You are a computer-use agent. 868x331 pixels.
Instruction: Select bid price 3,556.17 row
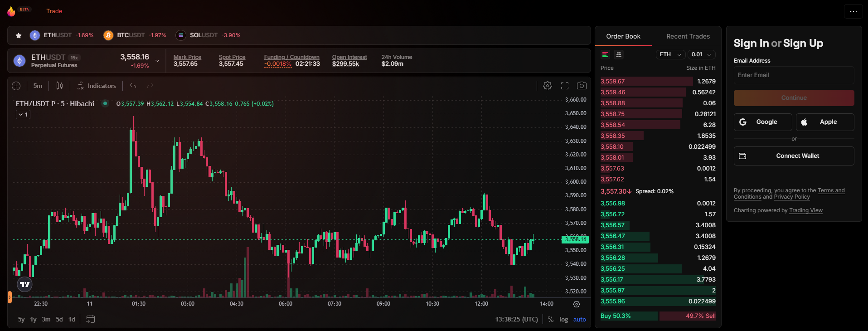[658, 280]
